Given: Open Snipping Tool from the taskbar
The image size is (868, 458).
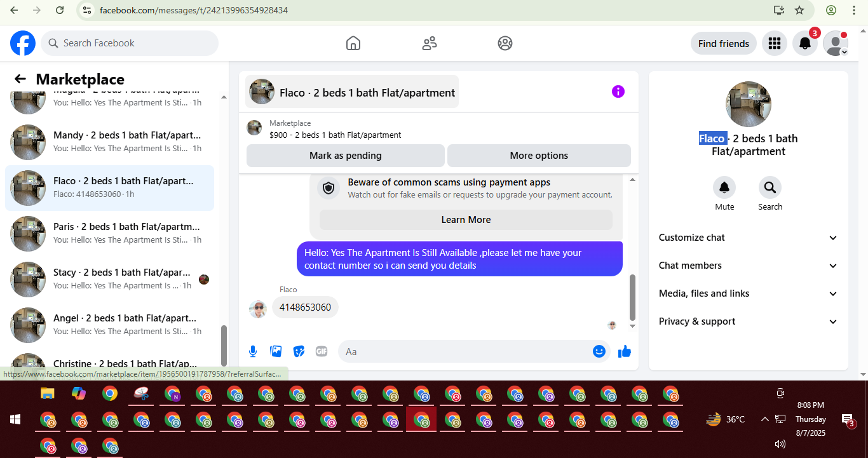Looking at the screenshot, I should pyautogui.click(x=141, y=393).
